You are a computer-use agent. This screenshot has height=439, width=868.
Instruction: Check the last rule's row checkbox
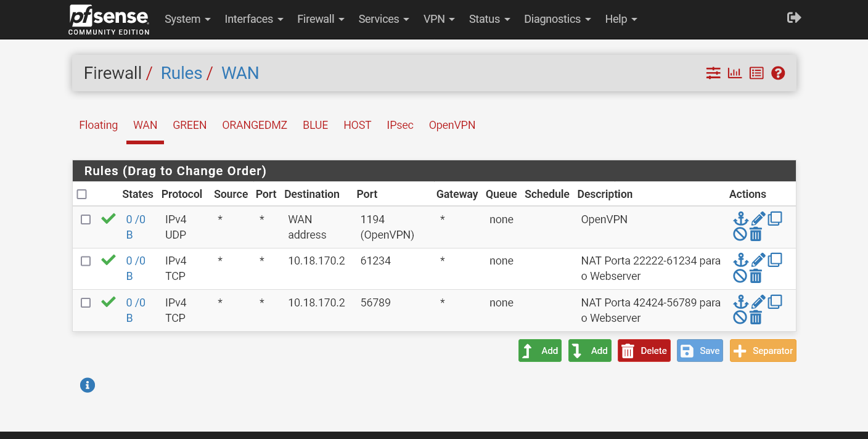coord(85,302)
